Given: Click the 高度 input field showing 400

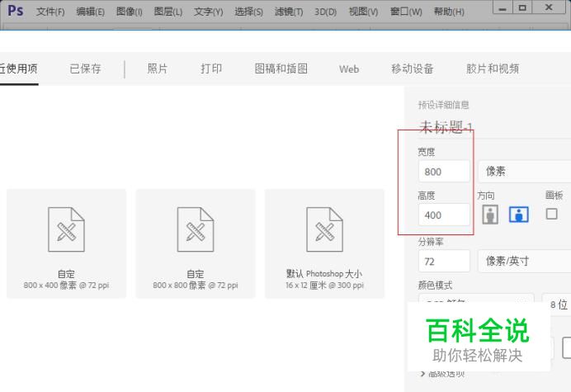Looking at the screenshot, I should click(444, 215).
